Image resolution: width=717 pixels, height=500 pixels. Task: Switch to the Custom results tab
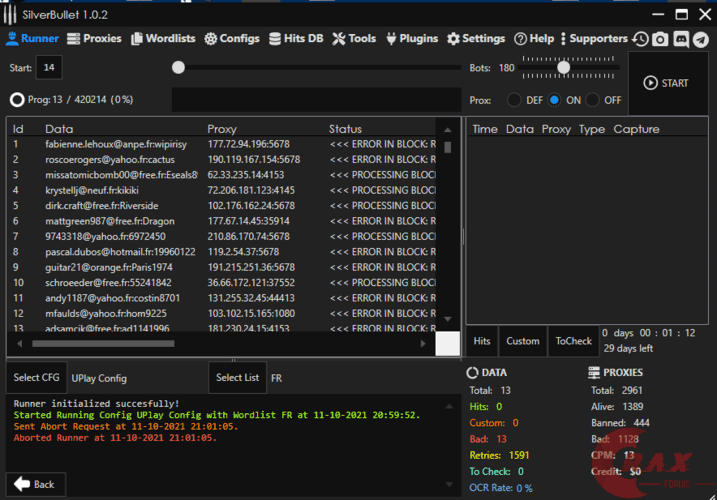pyautogui.click(x=522, y=341)
